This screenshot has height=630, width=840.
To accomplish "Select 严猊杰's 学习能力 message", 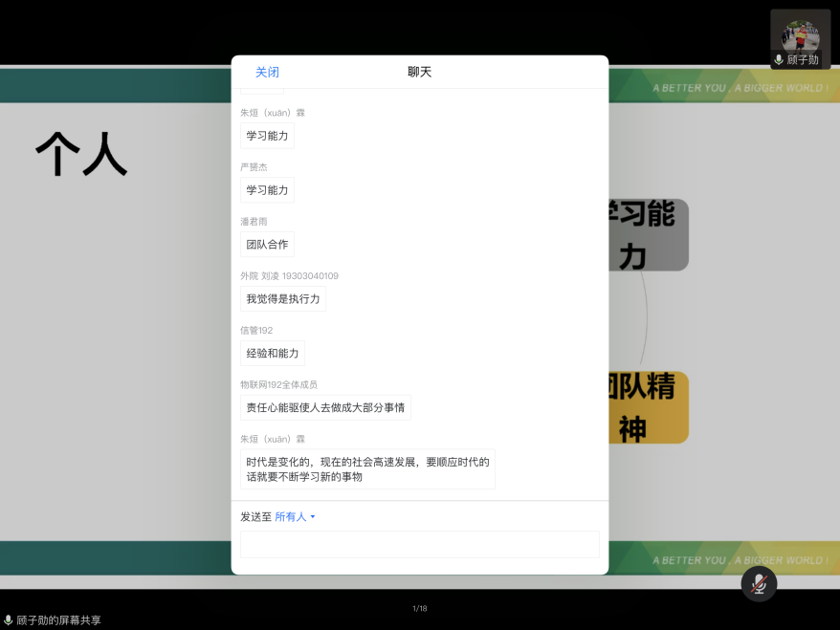I will [x=266, y=189].
